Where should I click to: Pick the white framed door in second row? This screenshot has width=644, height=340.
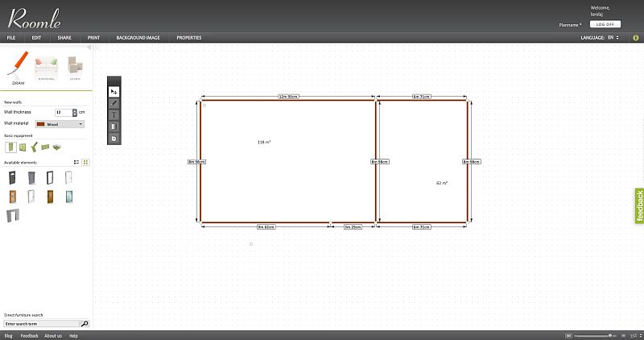pos(31,197)
